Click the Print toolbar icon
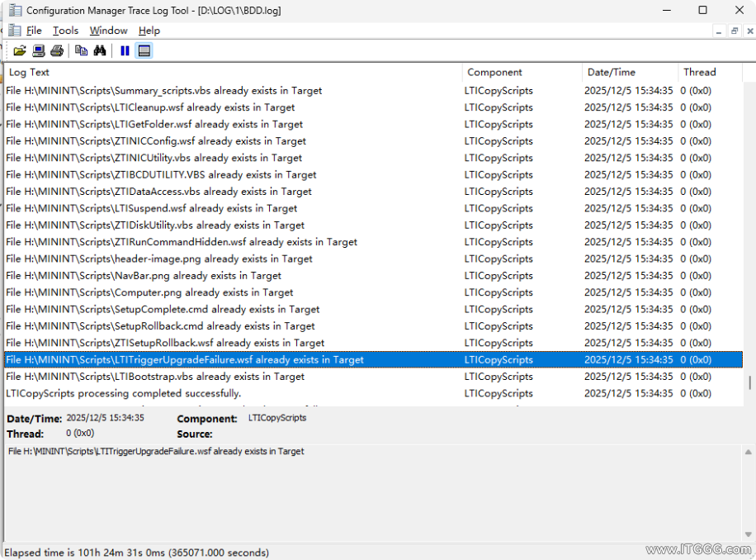The height and width of the screenshot is (560, 756). [57, 50]
